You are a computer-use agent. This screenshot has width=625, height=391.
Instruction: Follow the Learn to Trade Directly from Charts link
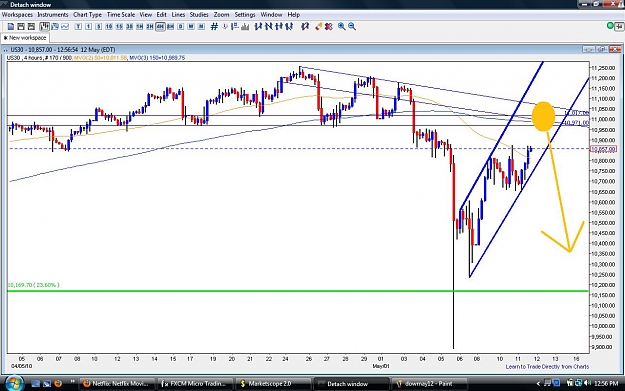coord(547,367)
